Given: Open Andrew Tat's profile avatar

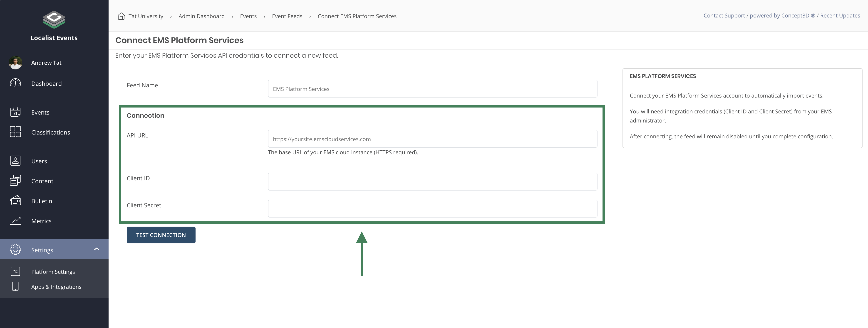Looking at the screenshot, I should (x=15, y=63).
